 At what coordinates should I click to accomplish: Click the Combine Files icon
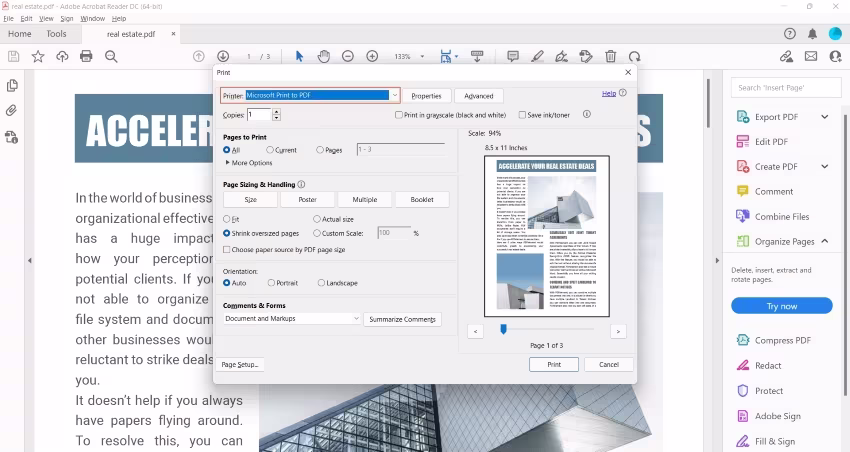coord(742,216)
